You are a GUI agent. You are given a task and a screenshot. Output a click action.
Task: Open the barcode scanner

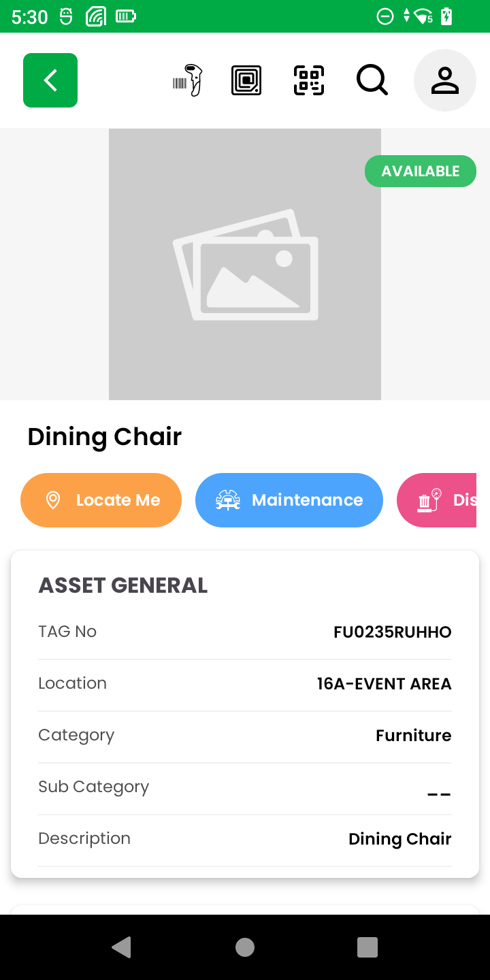point(188,80)
